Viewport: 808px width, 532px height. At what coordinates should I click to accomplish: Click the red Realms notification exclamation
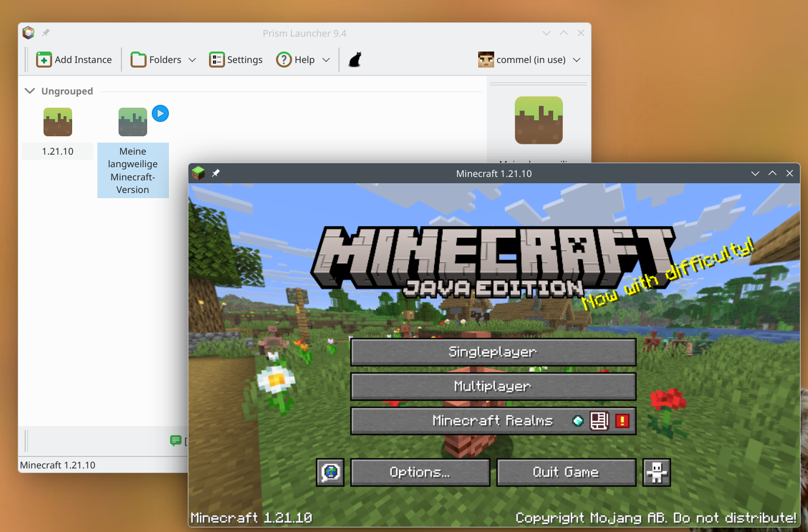click(622, 420)
